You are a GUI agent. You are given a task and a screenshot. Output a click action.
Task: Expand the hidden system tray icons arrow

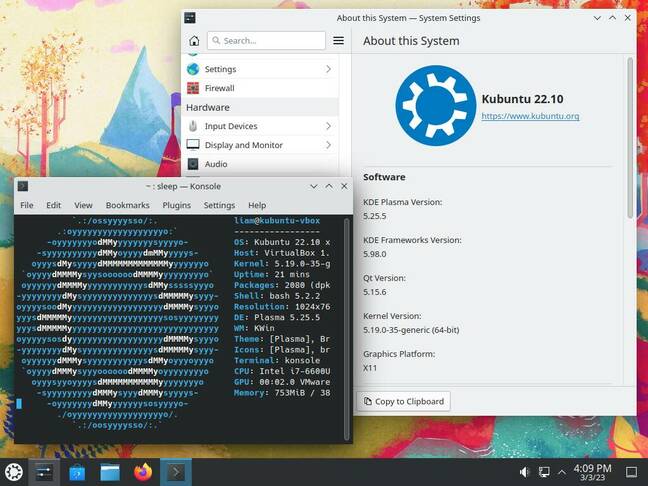(x=561, y=472)
